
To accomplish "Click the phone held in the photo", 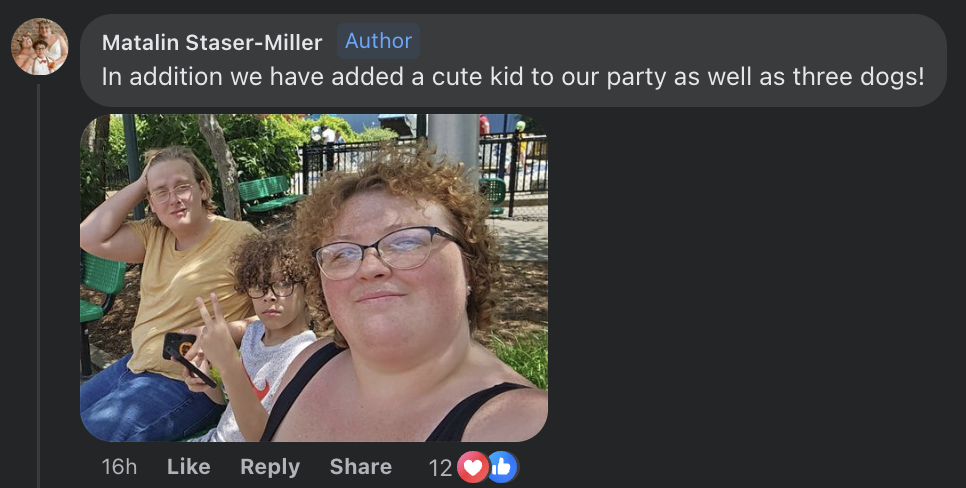I will [x=186, y=357].
